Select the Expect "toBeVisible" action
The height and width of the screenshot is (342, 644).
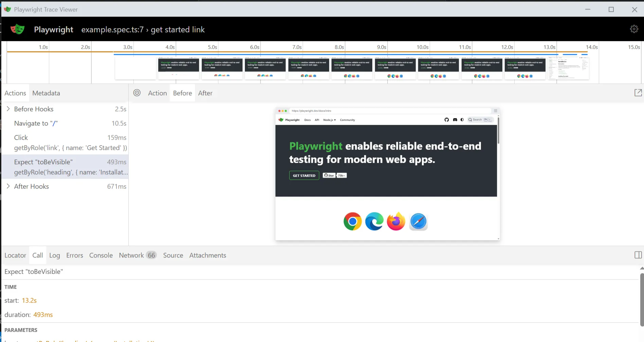(x=65, y=167)
